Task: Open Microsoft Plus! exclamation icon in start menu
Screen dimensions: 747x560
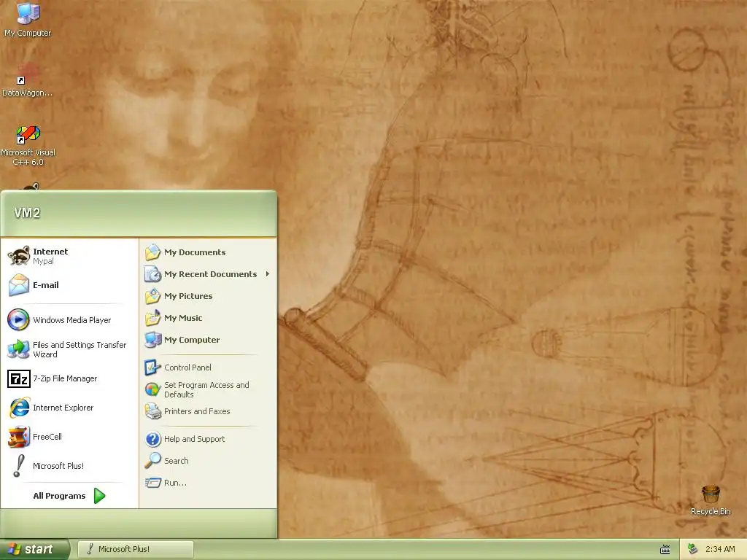Action: point(18,466)
